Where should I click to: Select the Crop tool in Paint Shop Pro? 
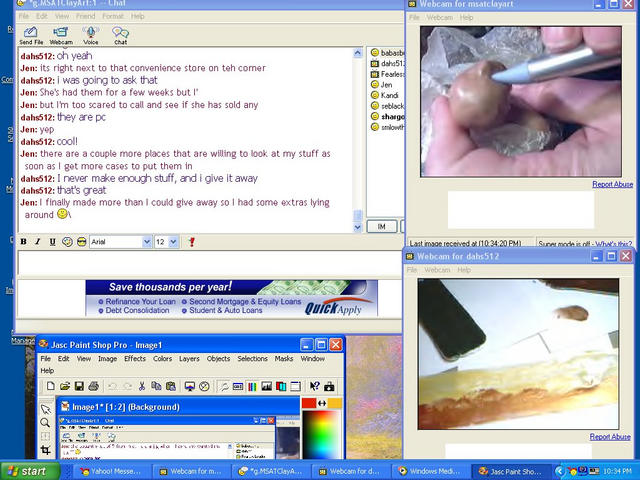point(45,450)
